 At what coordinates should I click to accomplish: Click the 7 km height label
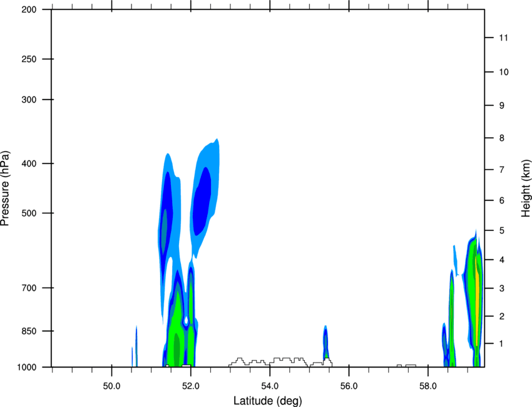point(501,170)
